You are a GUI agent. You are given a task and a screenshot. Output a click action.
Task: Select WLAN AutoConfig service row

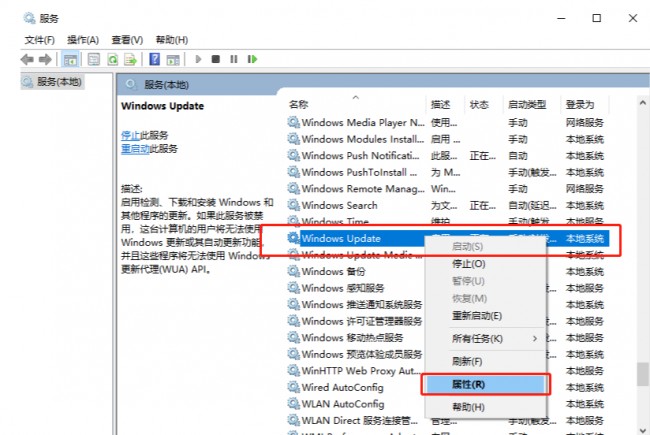click(356, 404)
